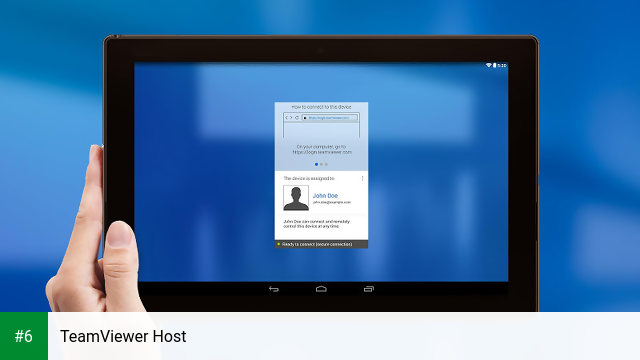
Task: Click the Ready to connect status bar
Action: [x=321, y=244]
